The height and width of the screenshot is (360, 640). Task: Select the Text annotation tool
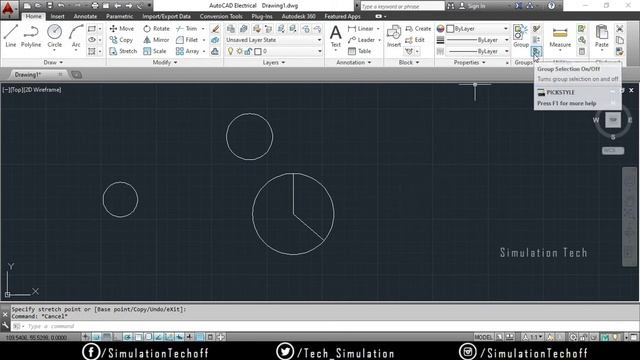coord(336,36)
